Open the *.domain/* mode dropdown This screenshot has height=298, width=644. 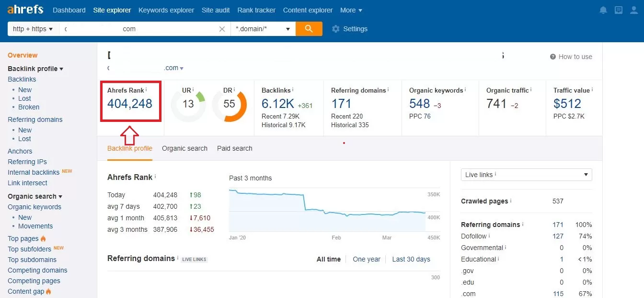(263, 29)
